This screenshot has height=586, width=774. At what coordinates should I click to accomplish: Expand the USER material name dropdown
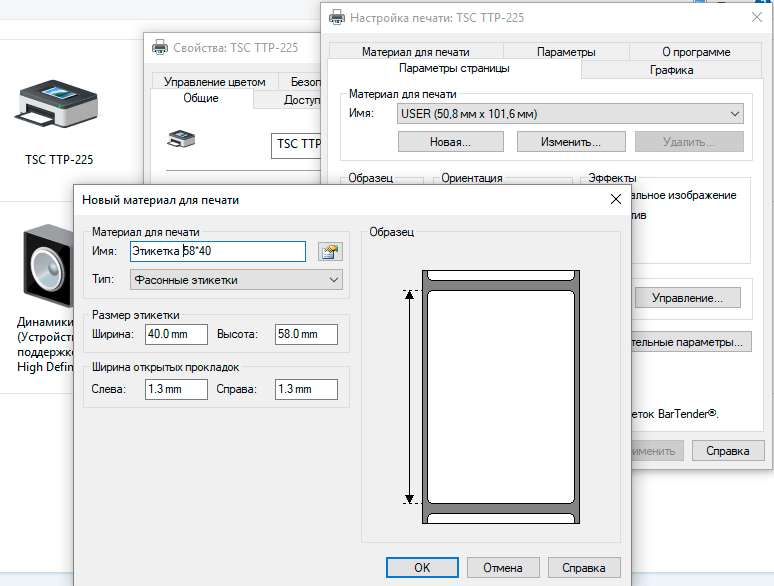(570, 114)
